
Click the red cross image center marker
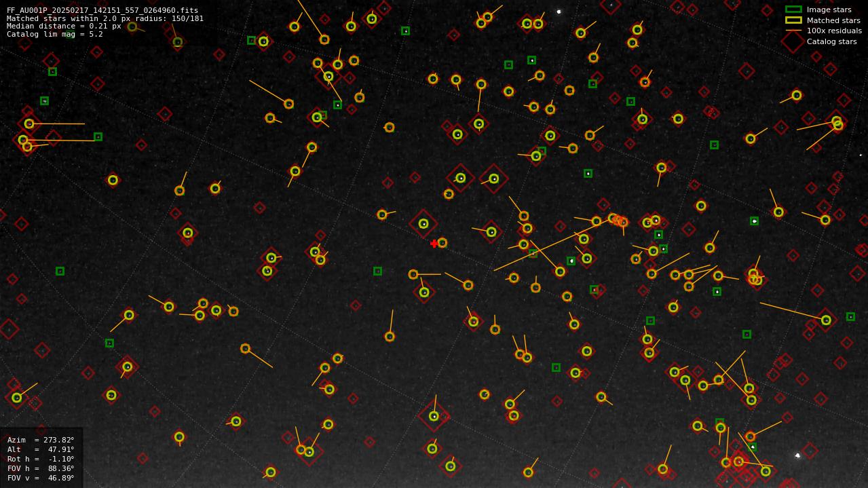pos(434,244)
